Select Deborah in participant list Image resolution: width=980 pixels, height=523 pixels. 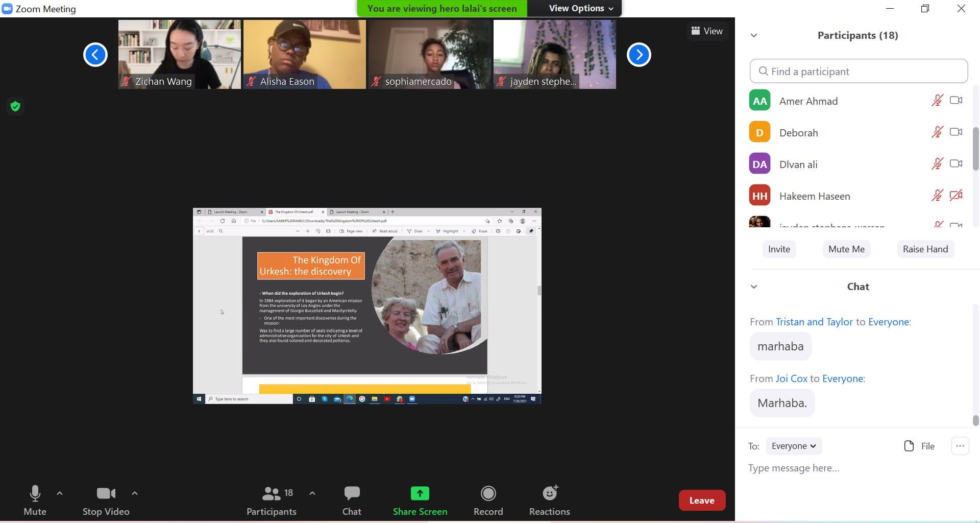(x=859, y=133)
